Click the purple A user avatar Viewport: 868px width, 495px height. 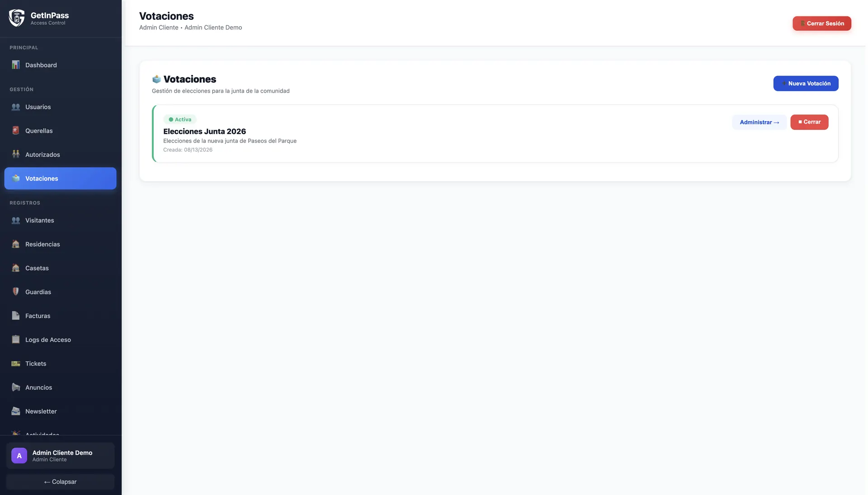click(x=19, y=456)
